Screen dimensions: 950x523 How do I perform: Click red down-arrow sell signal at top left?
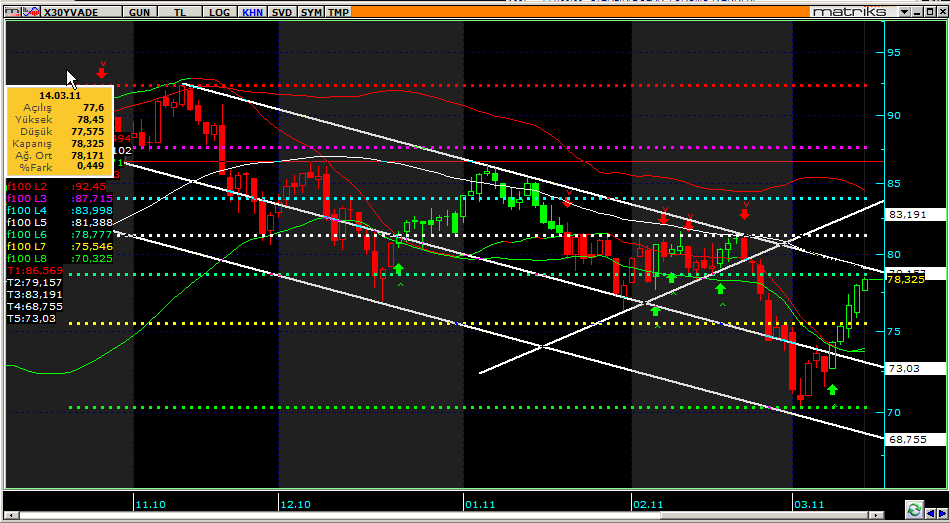click(102, 69)
